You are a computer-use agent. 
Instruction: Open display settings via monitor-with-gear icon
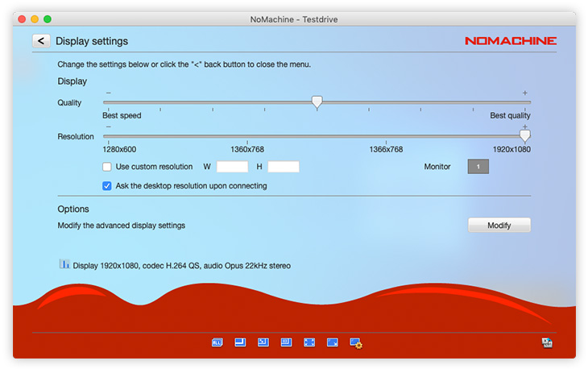click(356, 343)
